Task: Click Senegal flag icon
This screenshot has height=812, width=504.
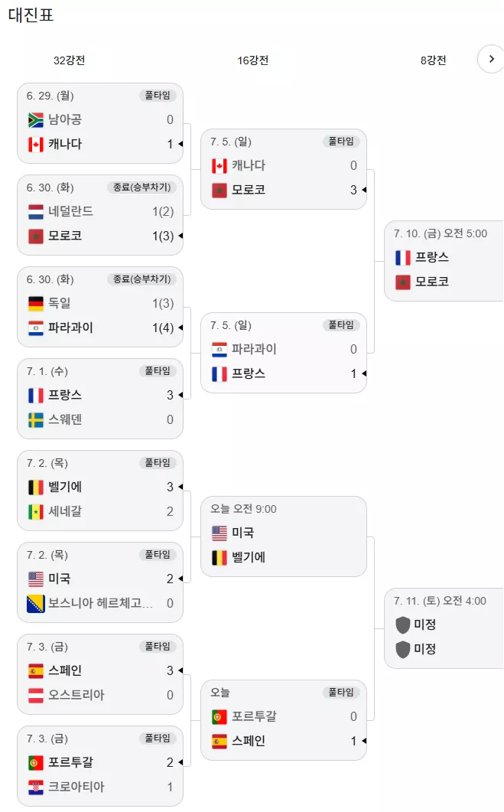Action: 36,512
